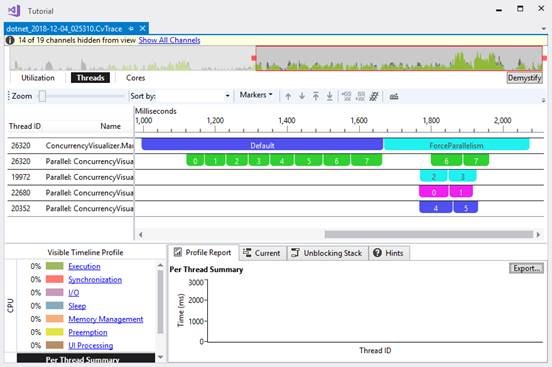Click the toolbar overflow arrow at the right
This screenshot has width=552, height=367.
[x=544, y=100]
